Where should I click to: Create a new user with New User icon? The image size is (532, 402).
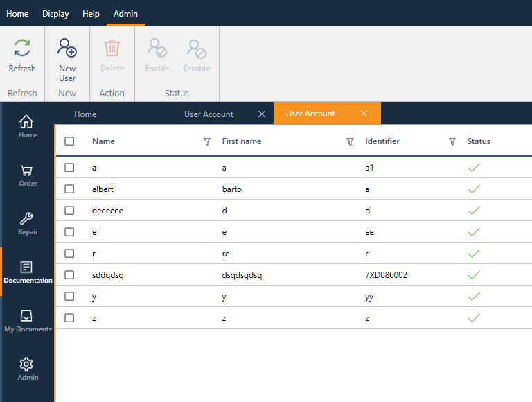67,49
